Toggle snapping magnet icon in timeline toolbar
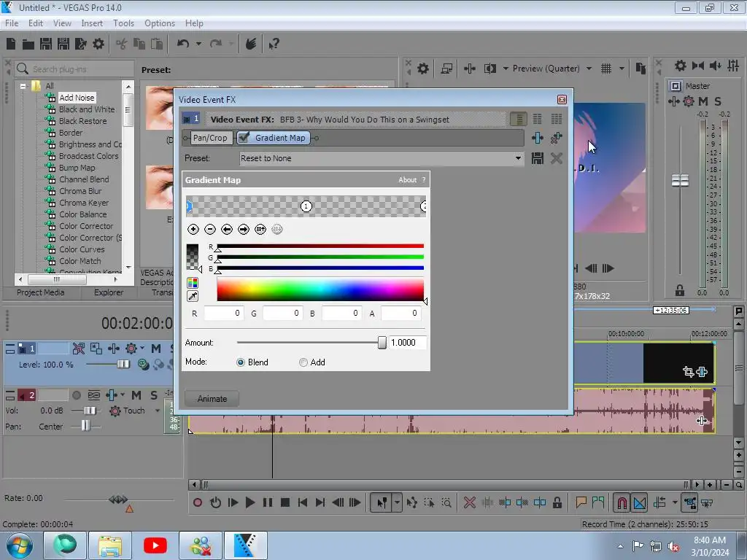747x560 pixels. coord(622,502)
